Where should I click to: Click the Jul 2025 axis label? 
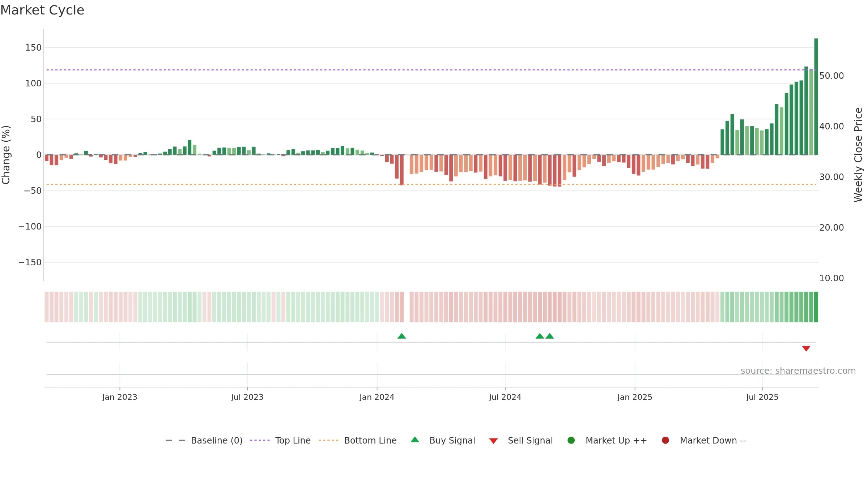click(762, 397)
